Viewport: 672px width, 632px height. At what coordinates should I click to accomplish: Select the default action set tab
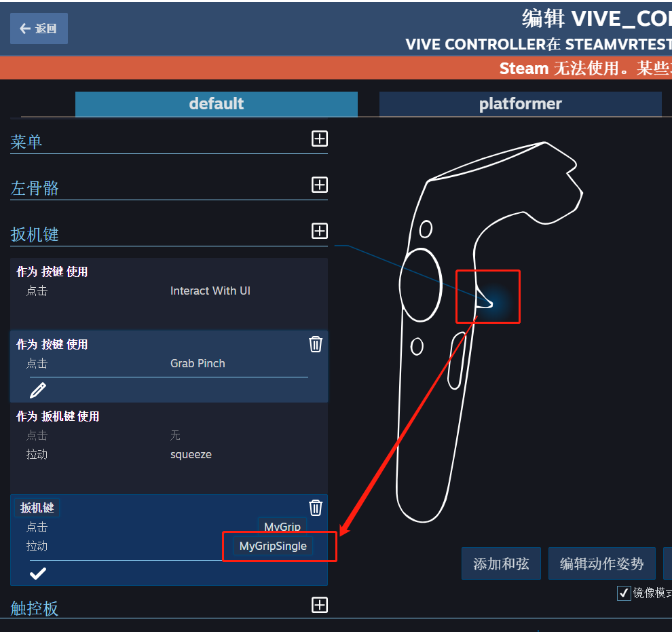[x=217, y=104]
